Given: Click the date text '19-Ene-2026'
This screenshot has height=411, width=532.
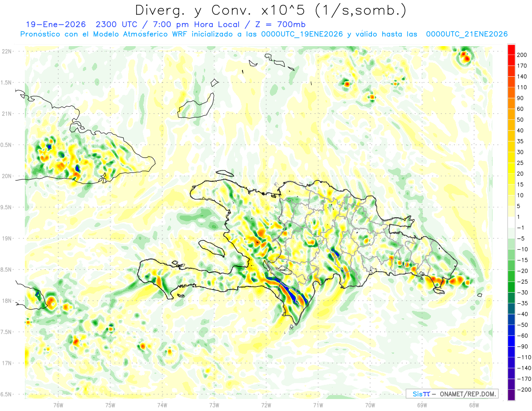Looking at the screenshot, I should click(x=57, y=24).
